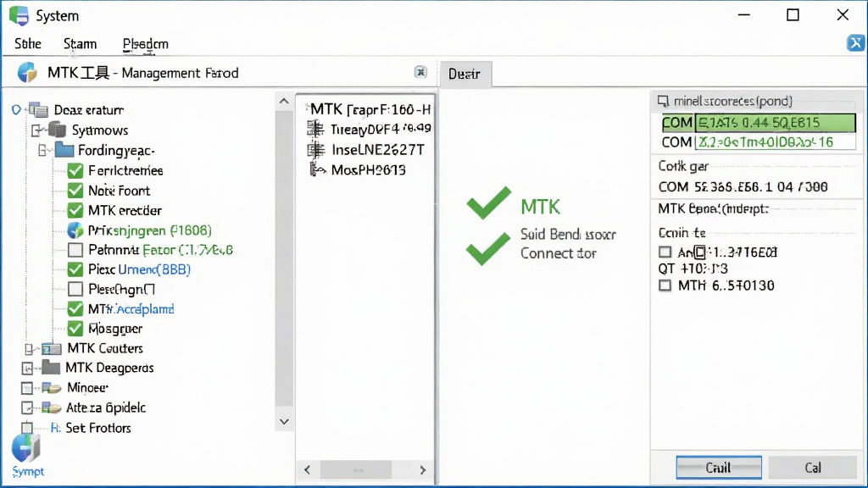Click the monitor icon beside mineIl stoorectes
The width and height of the screenshot is (868, 488).
(663, 102)
